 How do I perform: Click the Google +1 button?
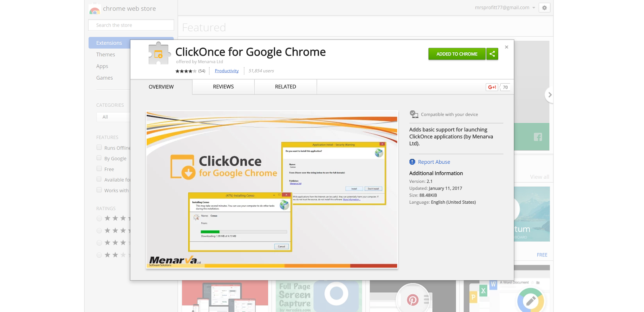click(492, 87)
